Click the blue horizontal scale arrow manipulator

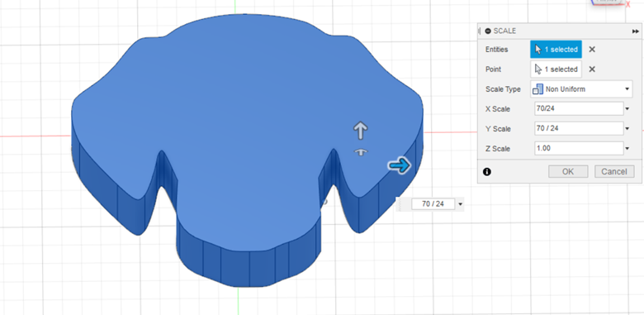[400, 165]
